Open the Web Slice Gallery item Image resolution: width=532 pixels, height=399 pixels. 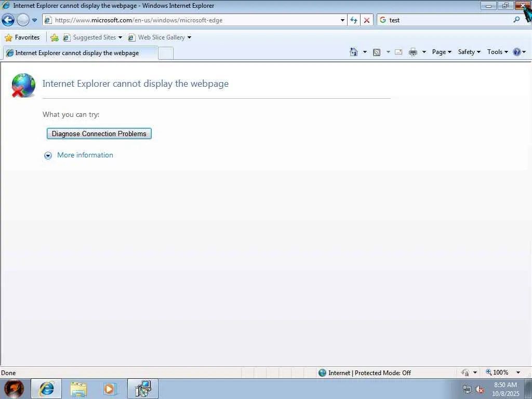[x=159, y=37]
